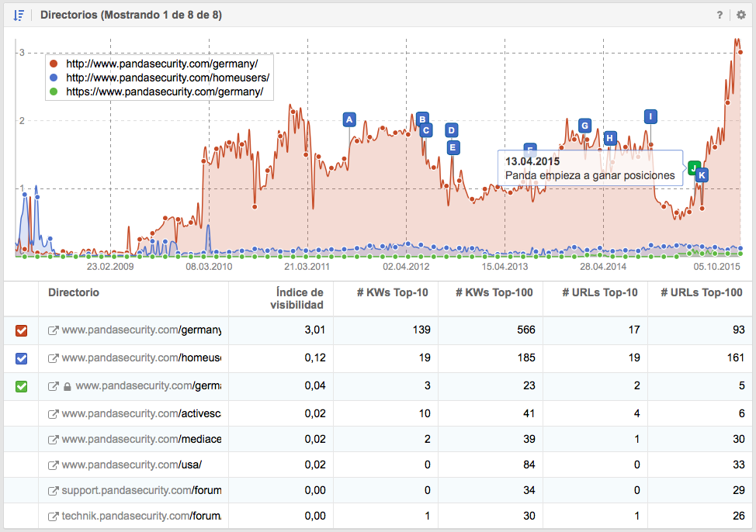Image resolution: width=756 pixels, height=532 pixels.
Task: Sort by Índice de visibilidad column
Action: point(300,299)
